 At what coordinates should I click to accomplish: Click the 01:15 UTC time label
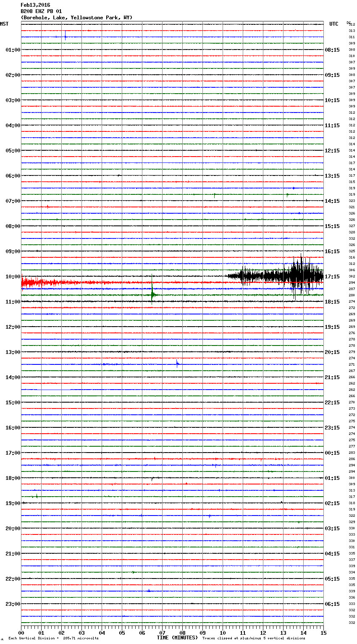point(332,478)
